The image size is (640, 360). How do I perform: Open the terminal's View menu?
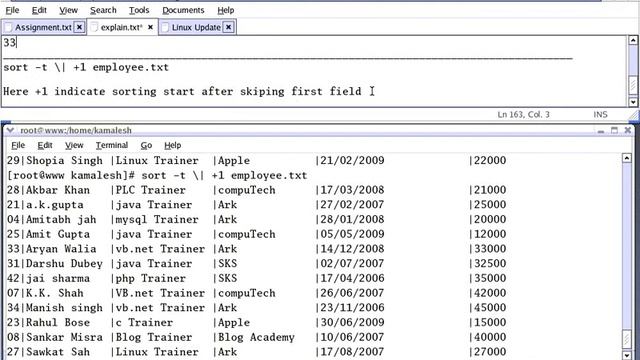click(x=74, y=145)
